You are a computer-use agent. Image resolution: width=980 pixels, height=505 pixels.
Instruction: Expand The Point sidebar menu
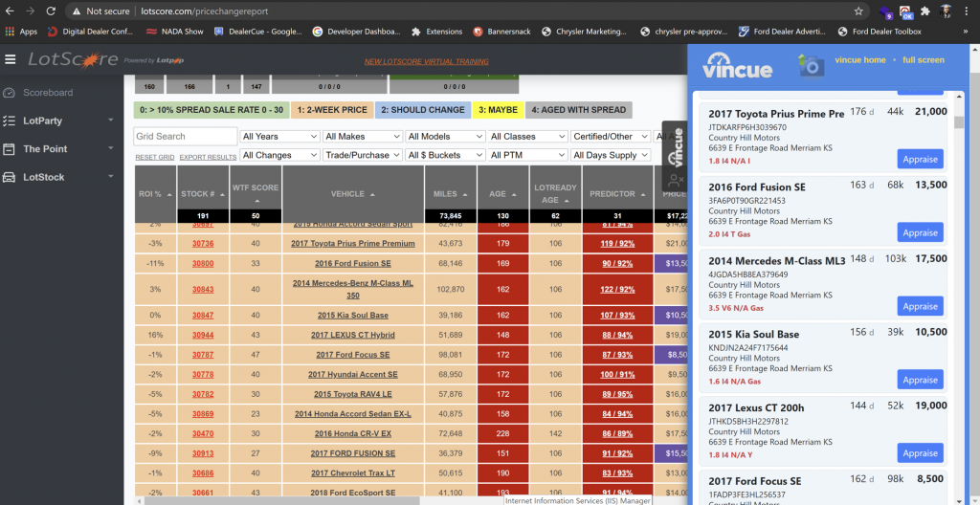pyautogui.click(x=111, y=149)
